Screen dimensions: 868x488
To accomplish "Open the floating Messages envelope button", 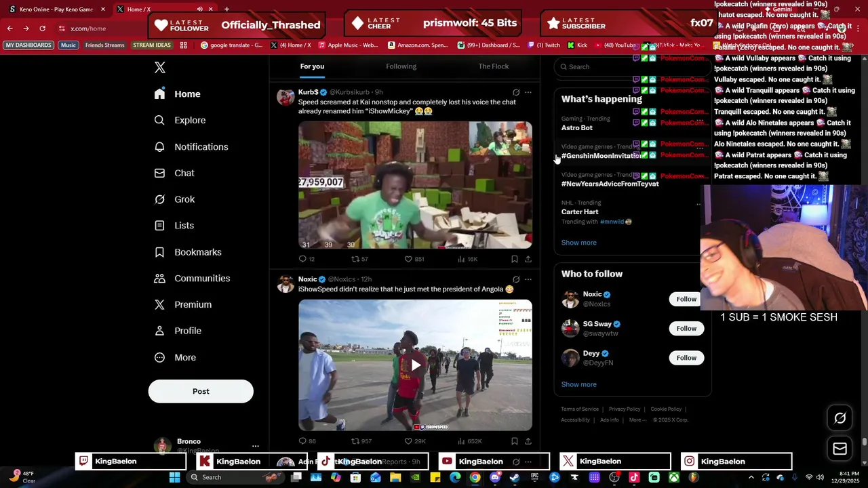I will (x=840, y=449).
